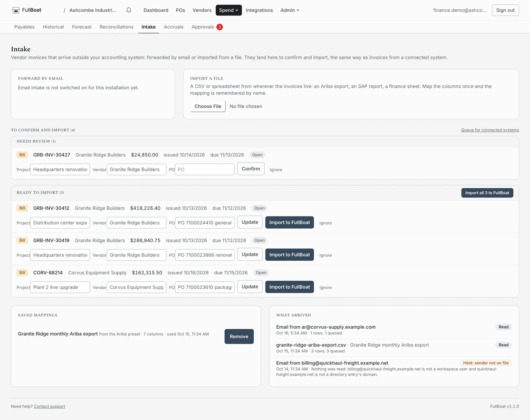Import CORV-88214 to FullBoat
The height and width of the screenshot is (420, 530).
[x=290, y=287]
